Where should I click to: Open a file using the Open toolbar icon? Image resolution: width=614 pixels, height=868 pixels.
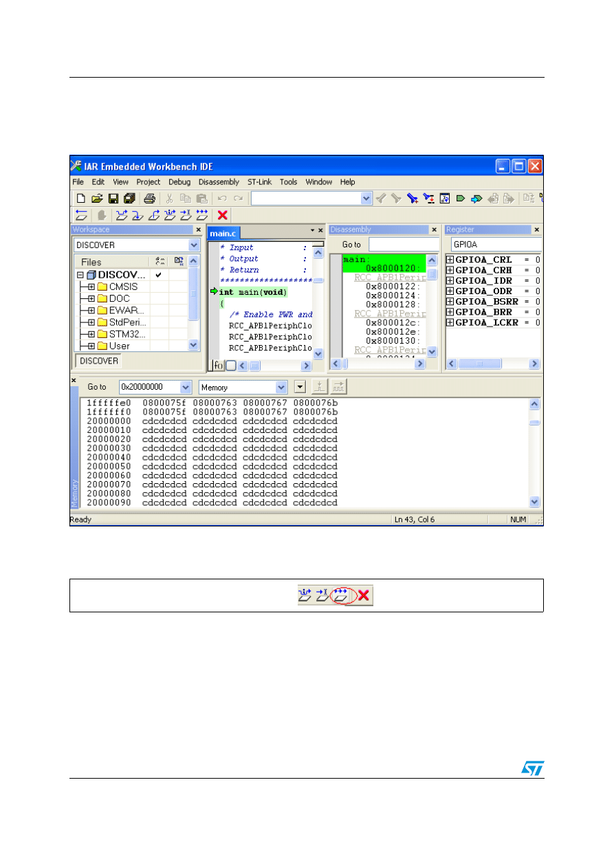click(96, 198)
